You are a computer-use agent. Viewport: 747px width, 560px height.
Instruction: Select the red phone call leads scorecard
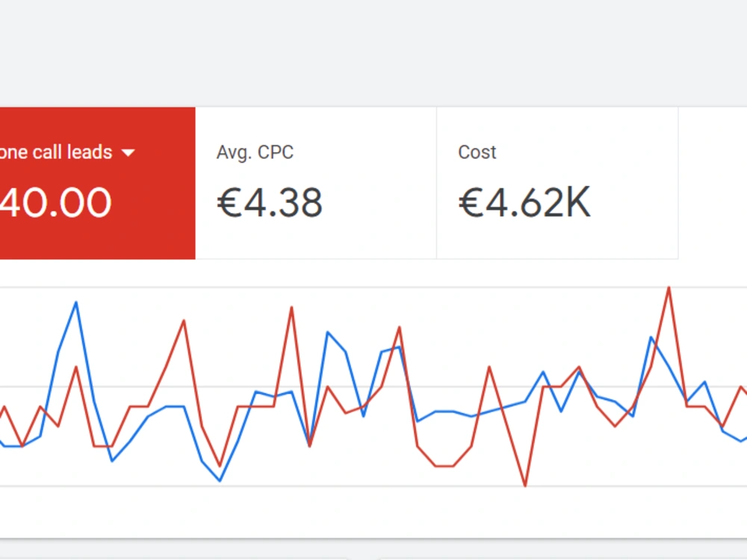pos(97,184)
